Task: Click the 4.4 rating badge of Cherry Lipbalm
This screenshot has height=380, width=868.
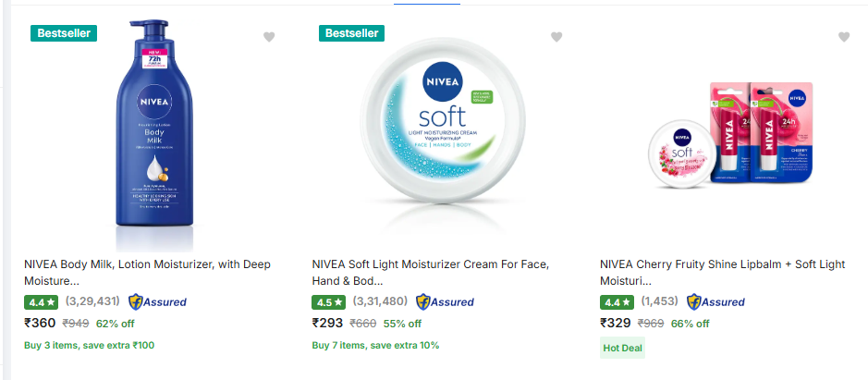Action: (x=617, y=301)
